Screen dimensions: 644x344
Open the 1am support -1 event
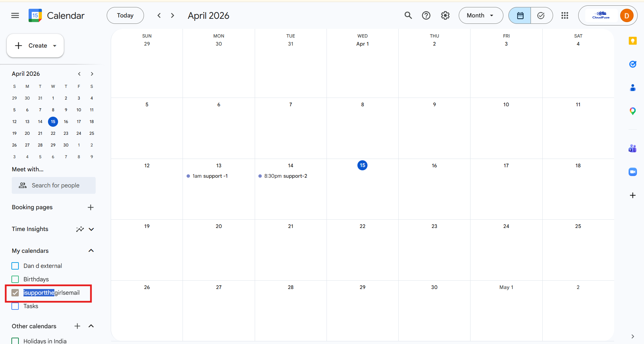tap(210, 176)
